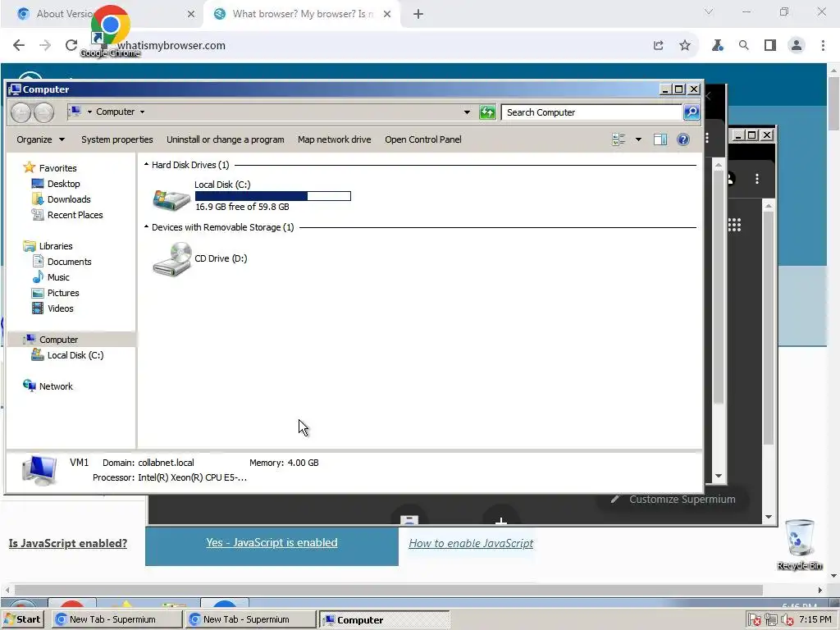The height and width of the screenshot is (630, 840).
Task: Expand address bar previous locations dropdown
Action: [467, 112]
